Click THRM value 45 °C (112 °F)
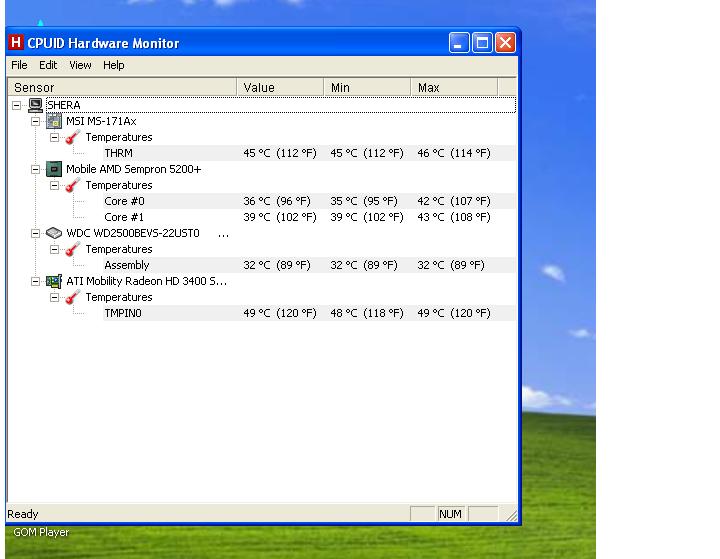 pyautogui.click(x=280, y=153)
